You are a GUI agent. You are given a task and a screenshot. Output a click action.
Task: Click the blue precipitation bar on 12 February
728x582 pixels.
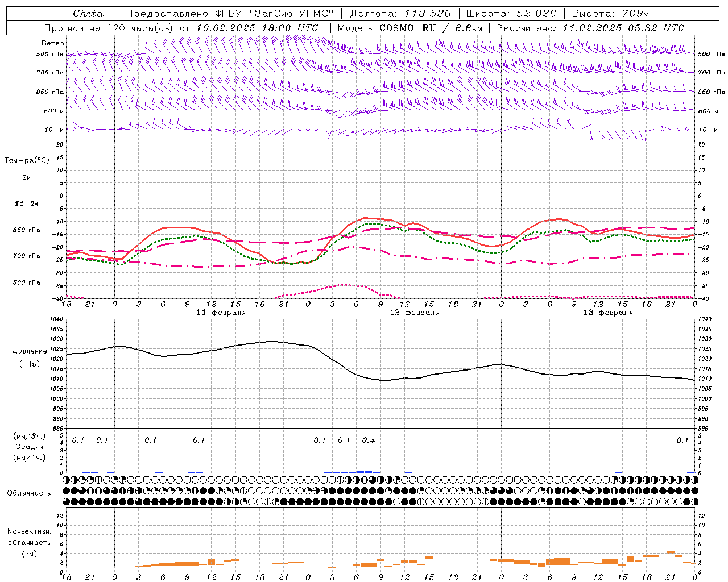pos(364,471)
